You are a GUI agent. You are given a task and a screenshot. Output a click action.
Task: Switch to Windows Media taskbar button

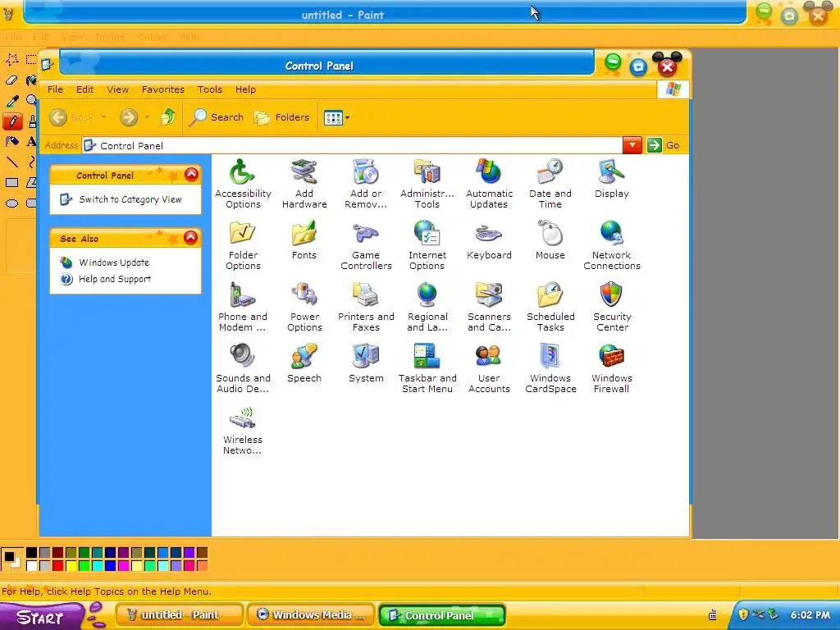tap(311, 615)
